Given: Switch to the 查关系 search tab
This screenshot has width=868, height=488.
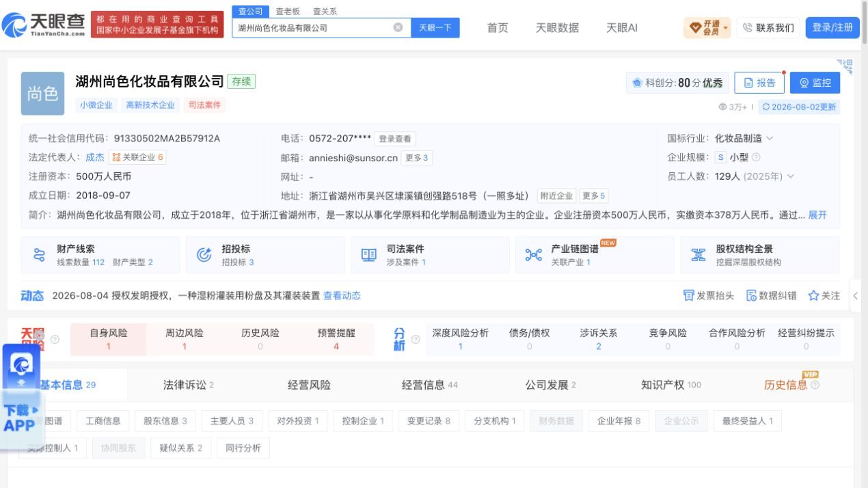Looking at the screenshot, I should [x=325, y=11].
